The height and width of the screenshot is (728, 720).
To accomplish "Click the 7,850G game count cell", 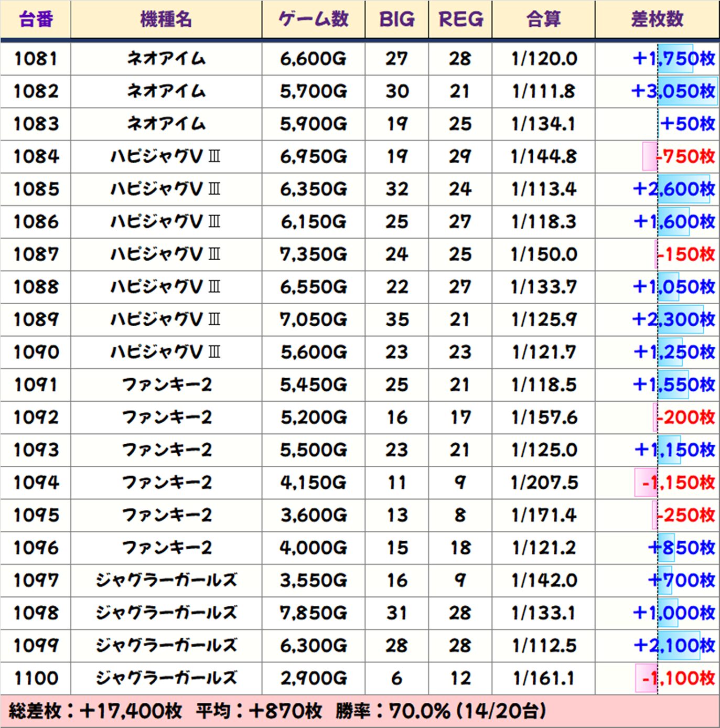I will 314,613.
